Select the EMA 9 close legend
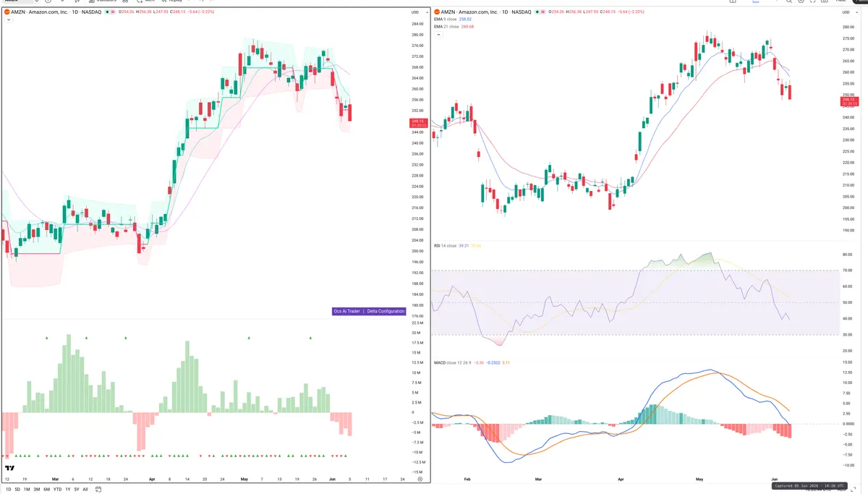868x494 pixels. click(445, 20)
